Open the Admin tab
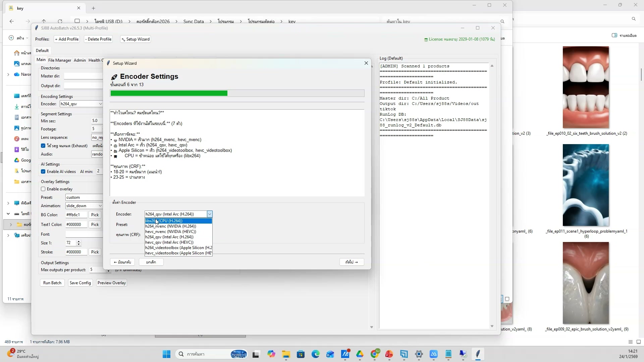The image size is (644, 362). (79, 60)
